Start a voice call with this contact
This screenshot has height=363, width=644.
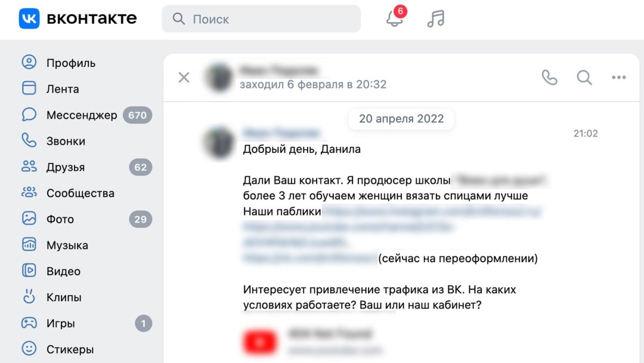coord(549,77)
